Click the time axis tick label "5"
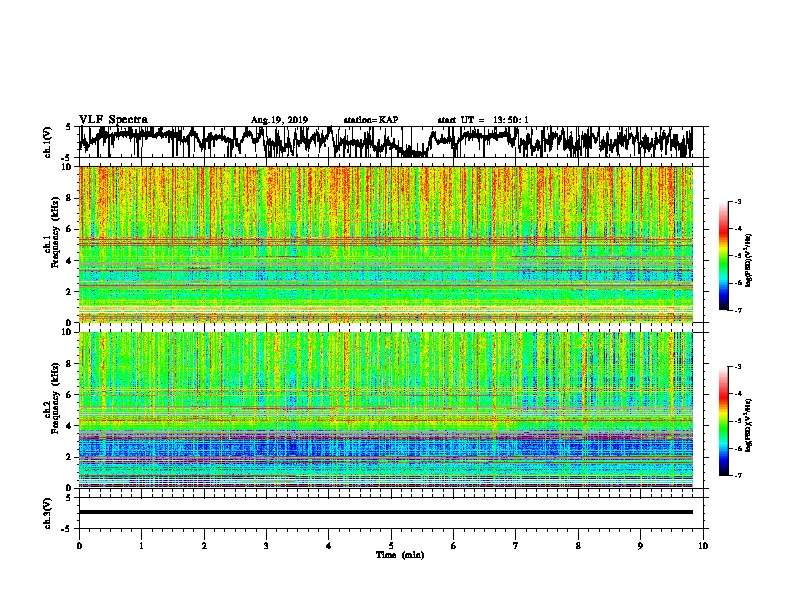Viewport: 792px width, 612px height. pyautogui.click(x=391, y=546)
